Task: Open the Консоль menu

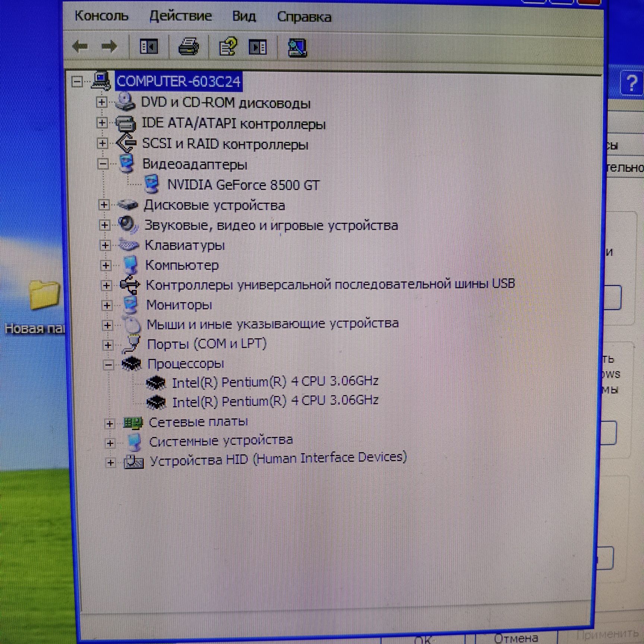Action: click(x=101, y=16)
